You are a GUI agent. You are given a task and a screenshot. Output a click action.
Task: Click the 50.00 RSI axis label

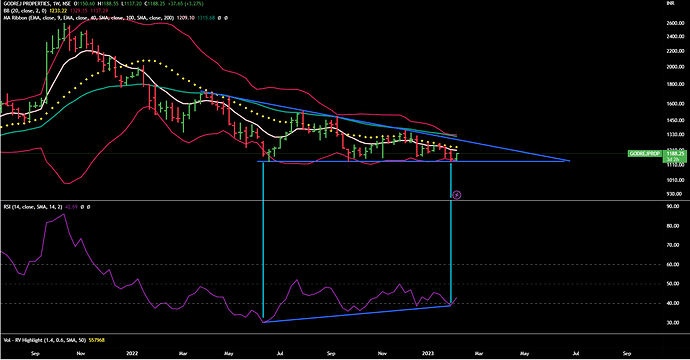click(673, 284)
